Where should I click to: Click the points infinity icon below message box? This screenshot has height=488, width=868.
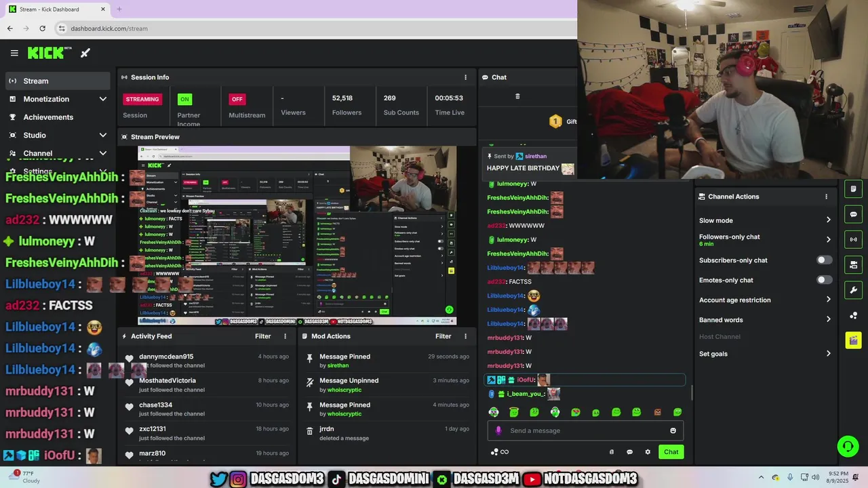coord(499,452)
